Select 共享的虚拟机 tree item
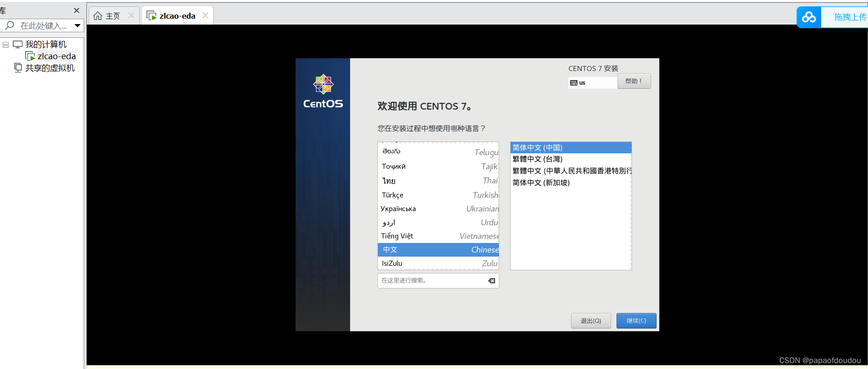Screen dimensions: 868x369 coord(50,68)
